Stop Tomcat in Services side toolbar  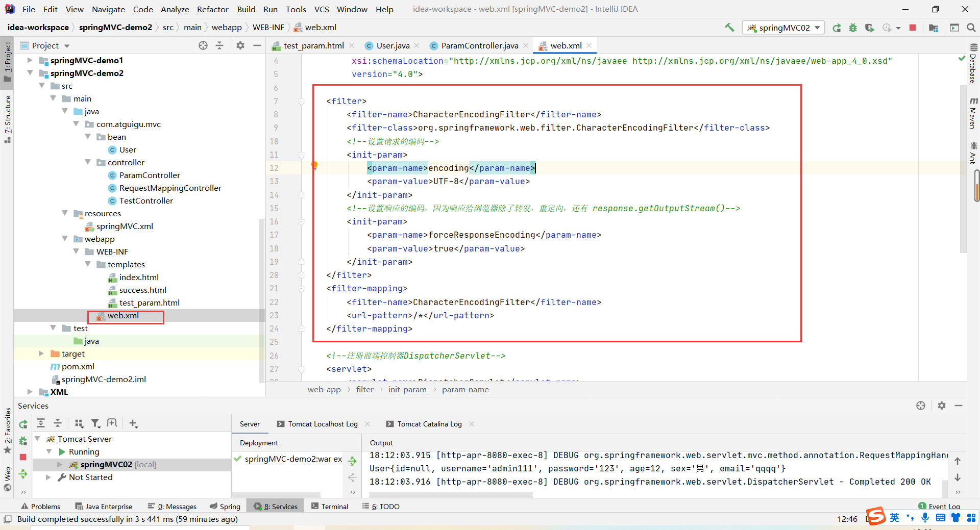[23, 457]
